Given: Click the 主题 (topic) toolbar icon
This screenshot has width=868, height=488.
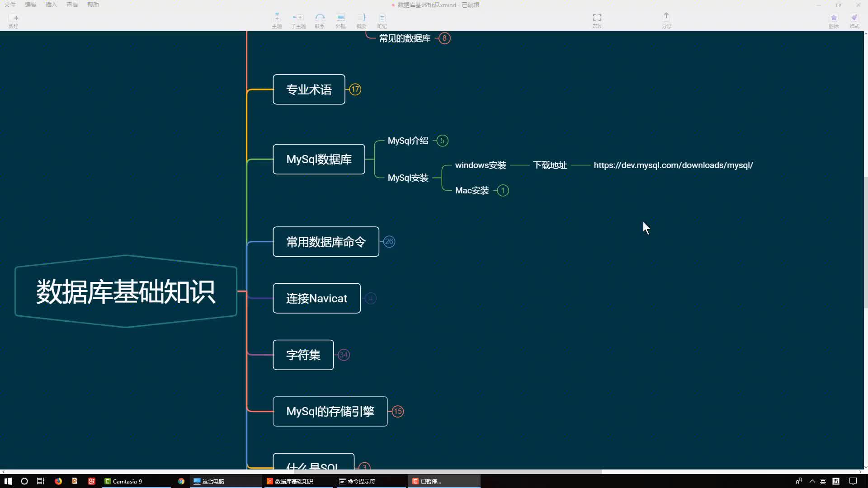Looking at the screenshot, I should point(277,21).
